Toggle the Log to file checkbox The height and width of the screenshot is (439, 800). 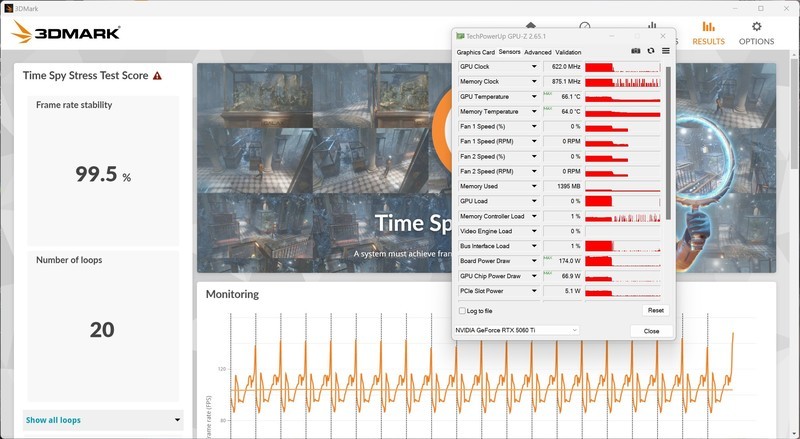pyautogui.click(x=462, y=311)
